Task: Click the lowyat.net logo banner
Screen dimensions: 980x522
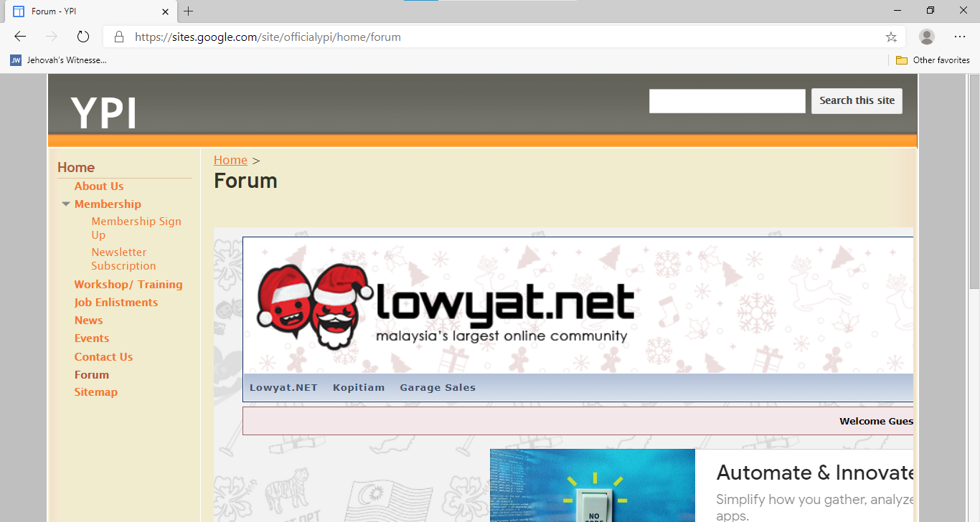Action: [446, 305]
